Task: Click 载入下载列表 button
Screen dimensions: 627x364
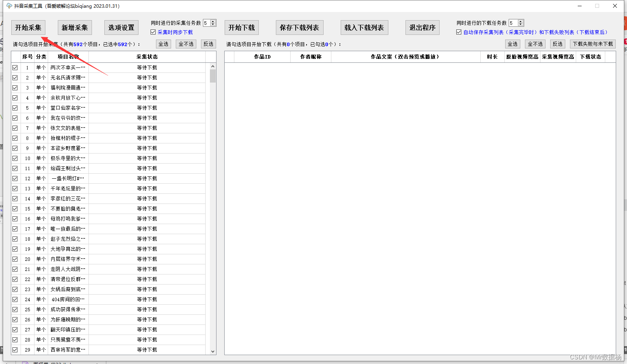Action: [x=364, y=28]
